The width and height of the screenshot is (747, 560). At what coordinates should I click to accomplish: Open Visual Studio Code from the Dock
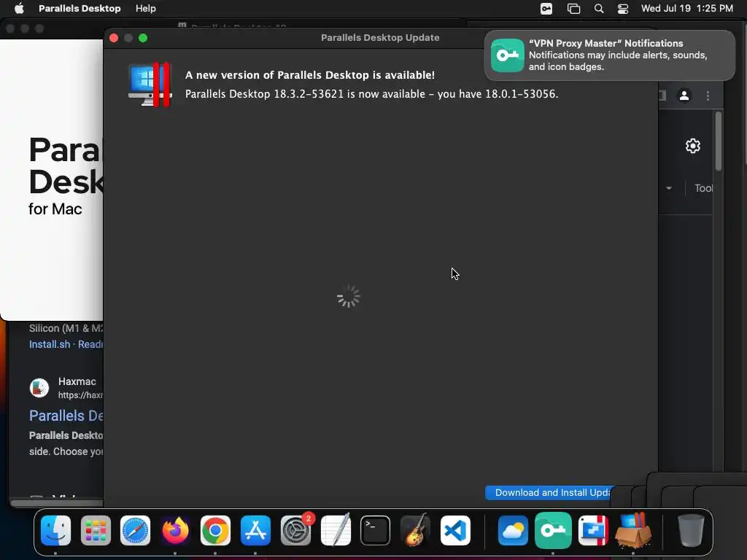(x=455, y=531)
